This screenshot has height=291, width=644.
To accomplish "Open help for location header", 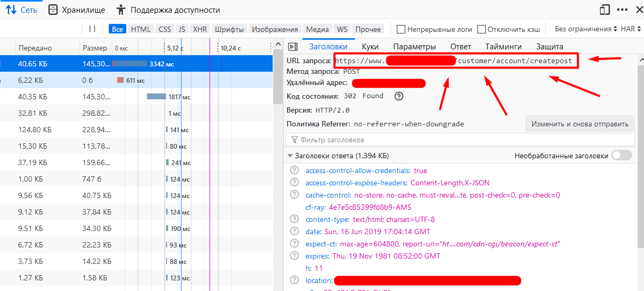I will click(x=293, y=280).
